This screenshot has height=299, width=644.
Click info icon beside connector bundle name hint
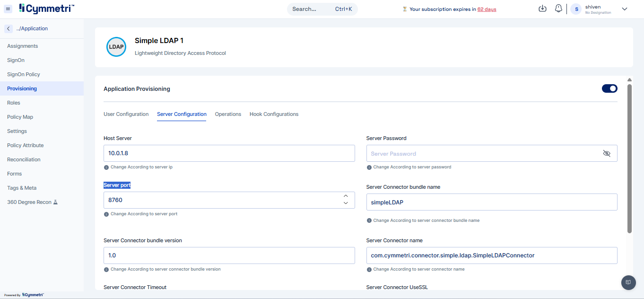point(369,220)
